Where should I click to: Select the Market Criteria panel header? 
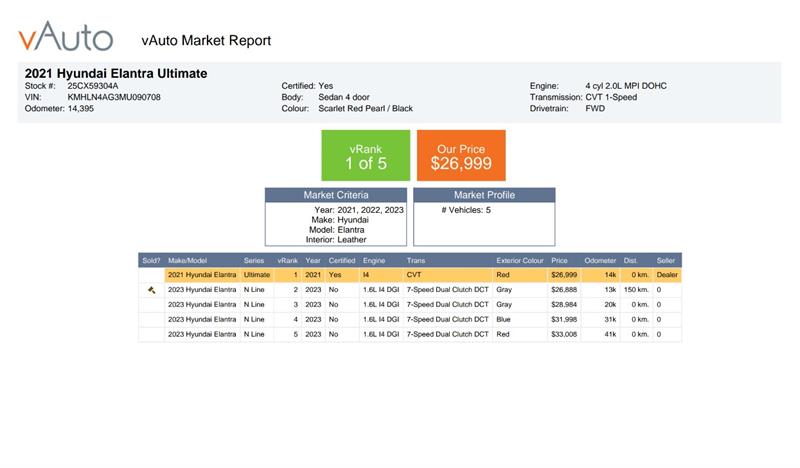click(x=336, y=195)
